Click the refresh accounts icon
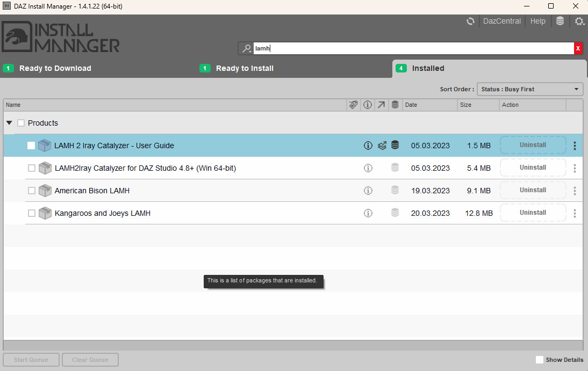Screen dimensions: 588x371 (470, 21)
